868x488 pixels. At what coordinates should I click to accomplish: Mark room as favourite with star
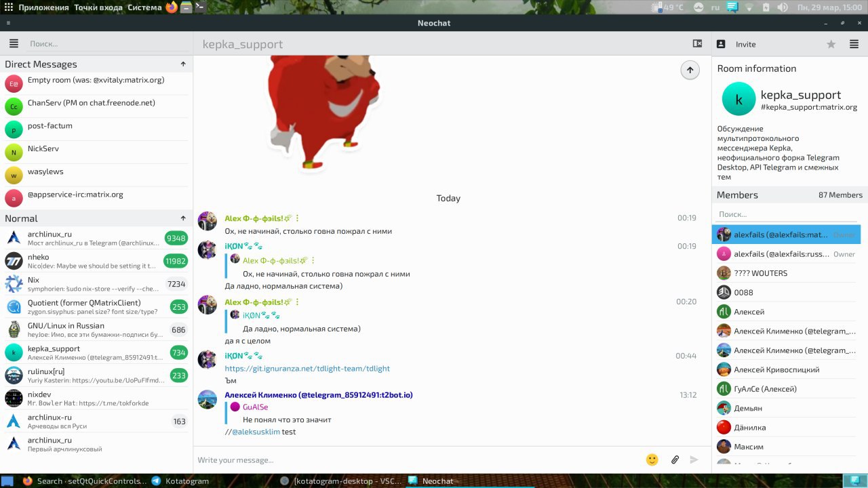point(831,44)
